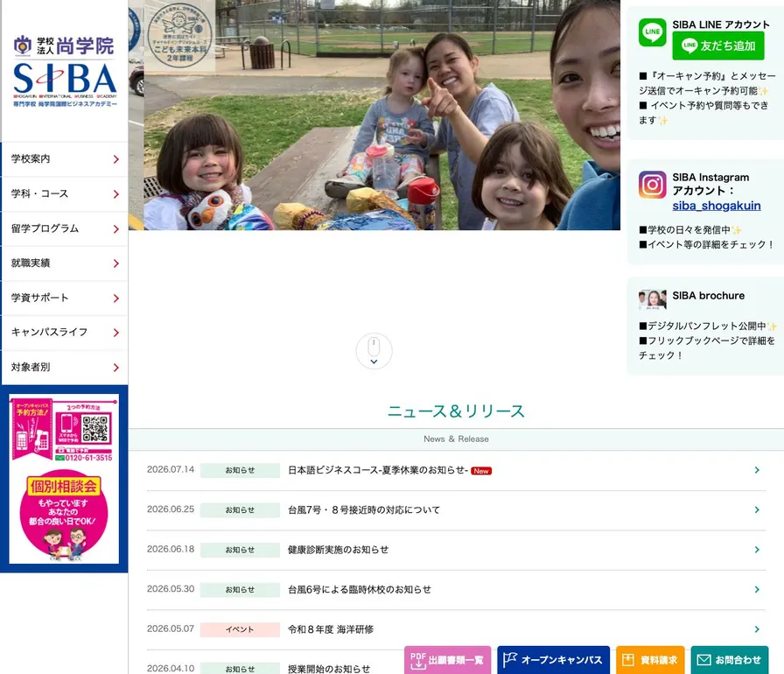
Task: Click the 2026.04.10 date text
Action: [171, 669]
